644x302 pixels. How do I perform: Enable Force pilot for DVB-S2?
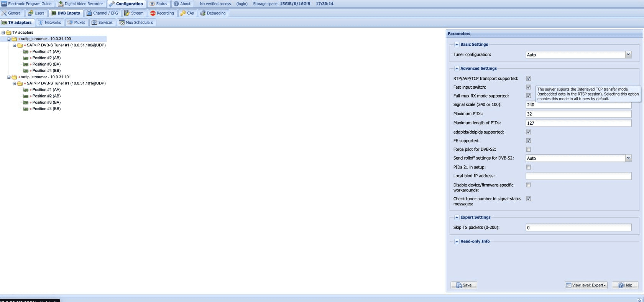[x=528, y=149]
